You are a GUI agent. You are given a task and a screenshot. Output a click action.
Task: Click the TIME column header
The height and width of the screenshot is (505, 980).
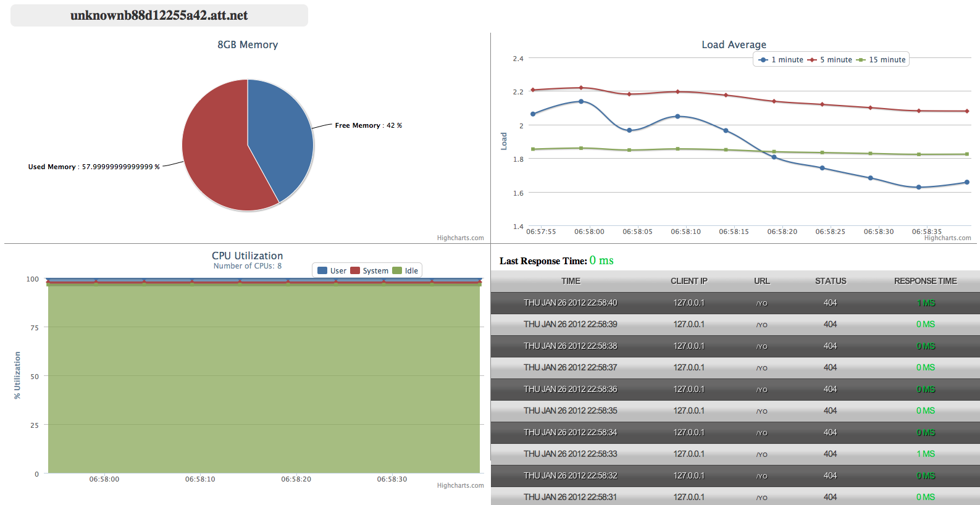point(571,281)
